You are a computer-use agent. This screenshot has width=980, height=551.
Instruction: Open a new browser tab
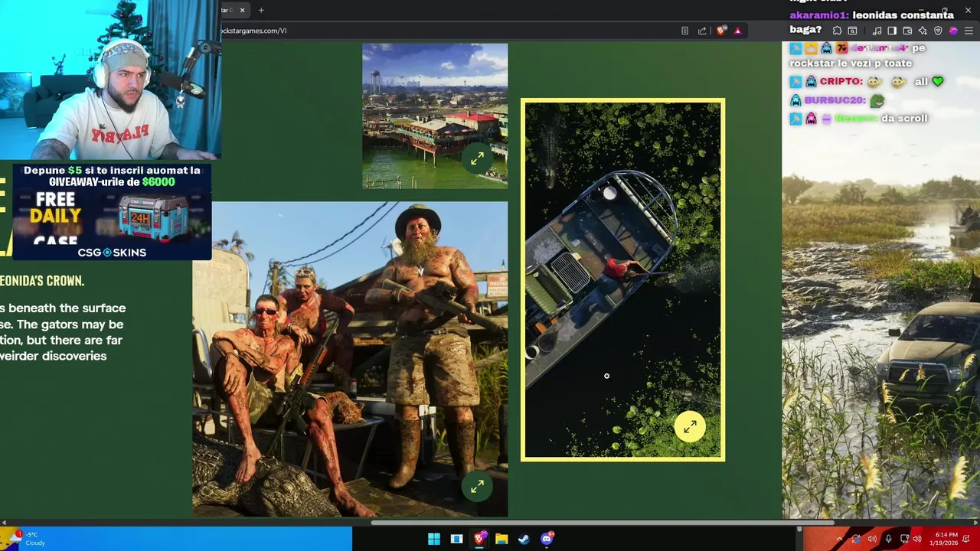[x=261, y=10]
